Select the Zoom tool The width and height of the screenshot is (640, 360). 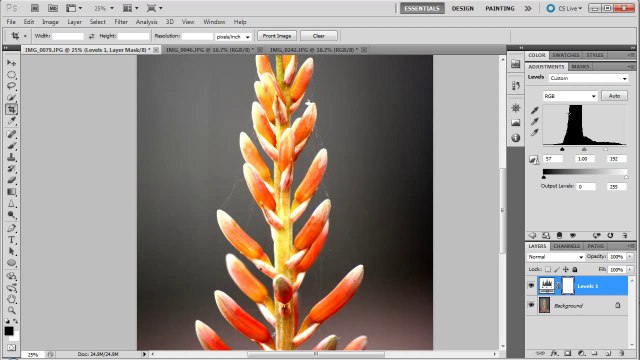point(11,311)
